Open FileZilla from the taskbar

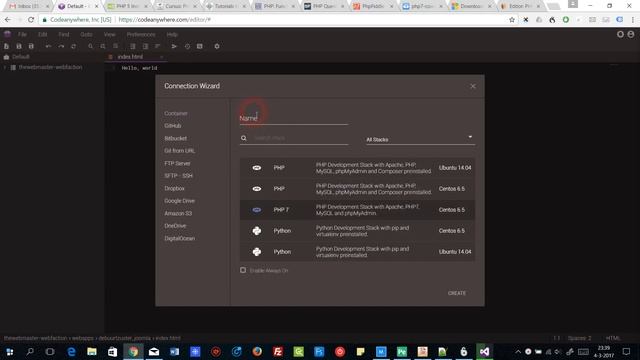pos(278,351)
